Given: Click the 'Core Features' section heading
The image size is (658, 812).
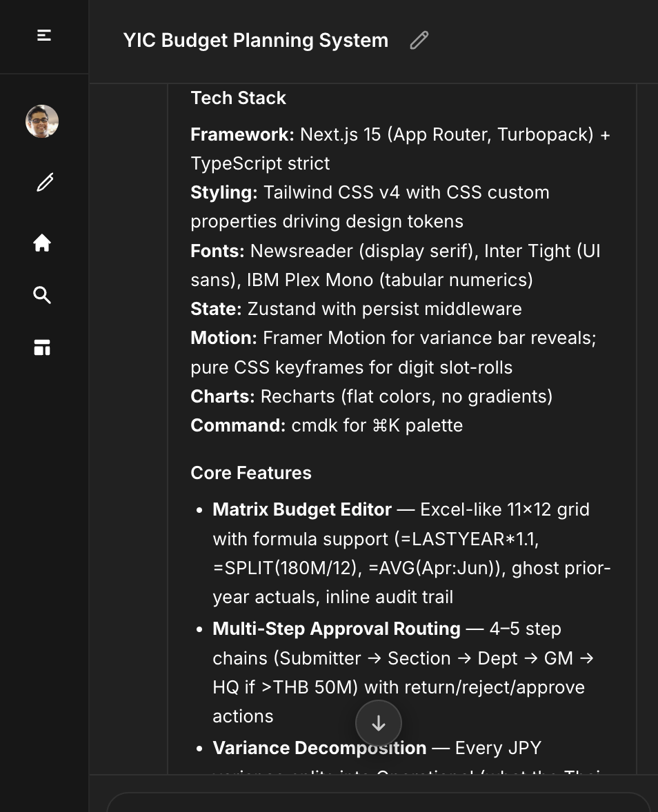Looking at the screenshot, I should (250, 473).
